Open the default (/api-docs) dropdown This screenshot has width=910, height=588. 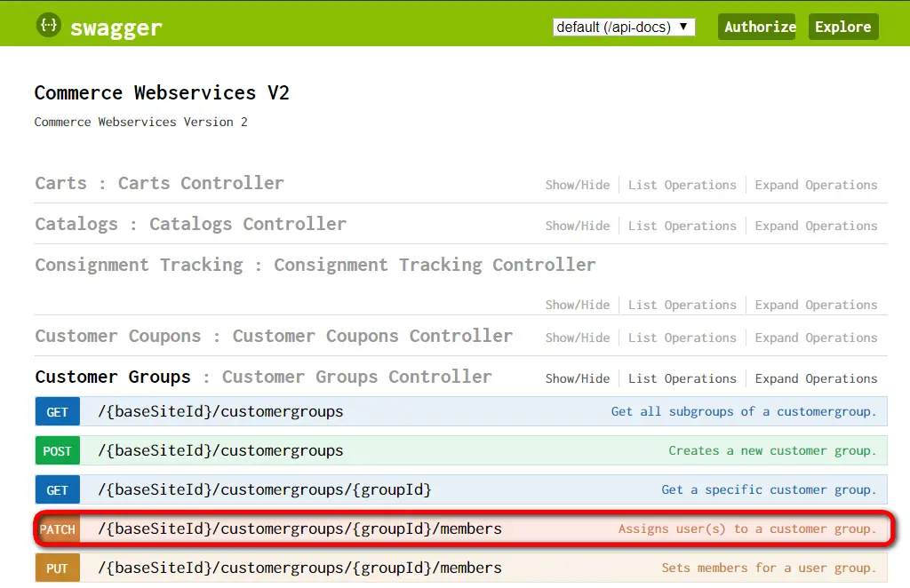[624, 27]
